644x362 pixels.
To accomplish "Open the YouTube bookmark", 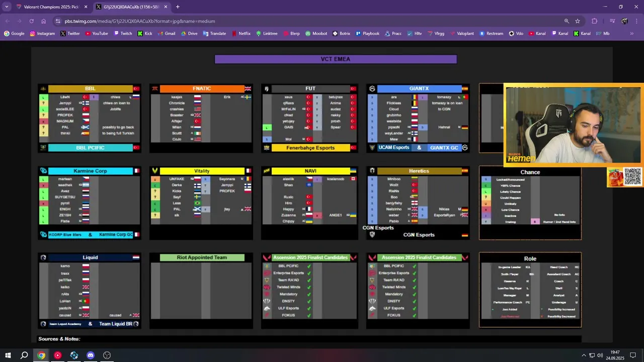I will coord(97,34).
